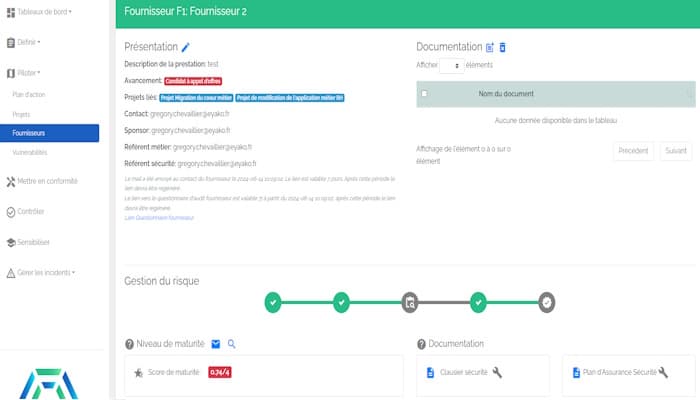This screenshot has height=400, width=700.
Task: Select fourth green risk step circle
Action: coord(478,303)
